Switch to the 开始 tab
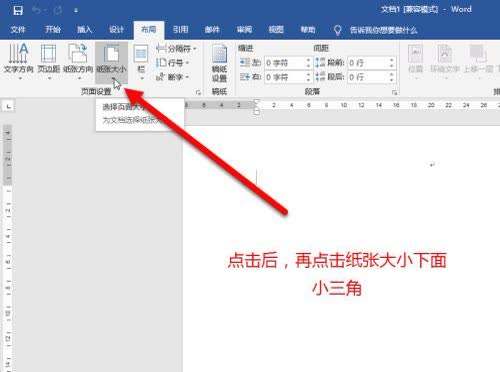The width and height of the screenshot is (500, 372). [53, 30]
